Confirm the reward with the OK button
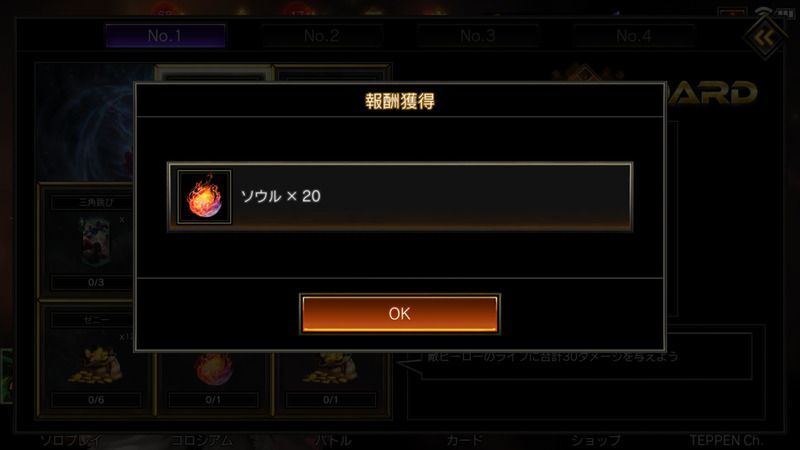 pyautogui.click(x=399, y=314)
